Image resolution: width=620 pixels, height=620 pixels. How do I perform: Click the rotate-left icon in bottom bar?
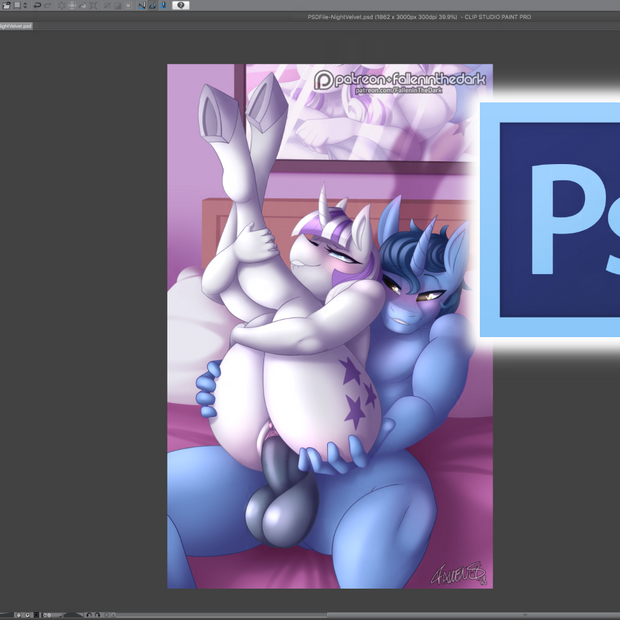point(89,615)
